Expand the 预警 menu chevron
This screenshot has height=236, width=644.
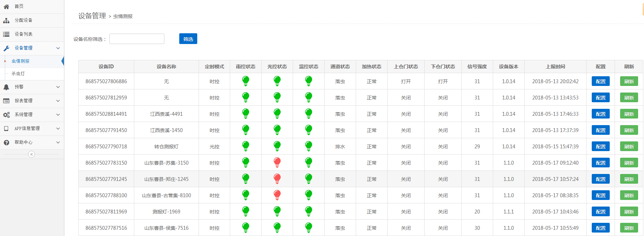tap(58, 87)
